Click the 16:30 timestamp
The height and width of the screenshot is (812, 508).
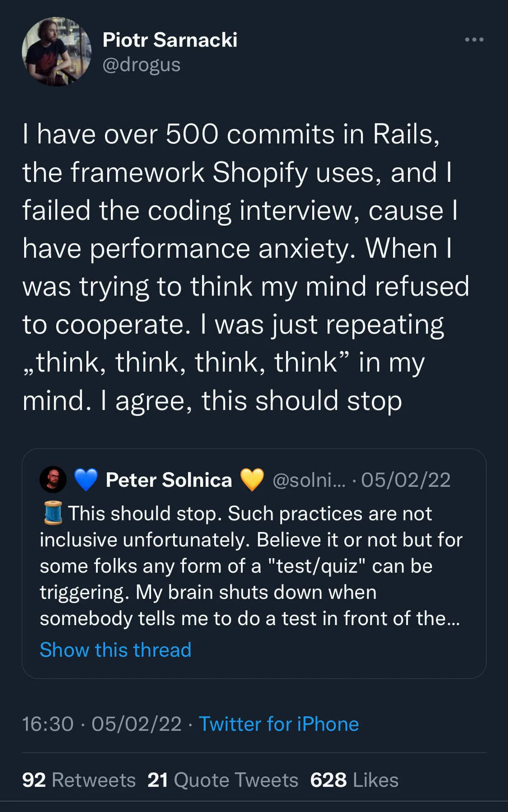48,724
